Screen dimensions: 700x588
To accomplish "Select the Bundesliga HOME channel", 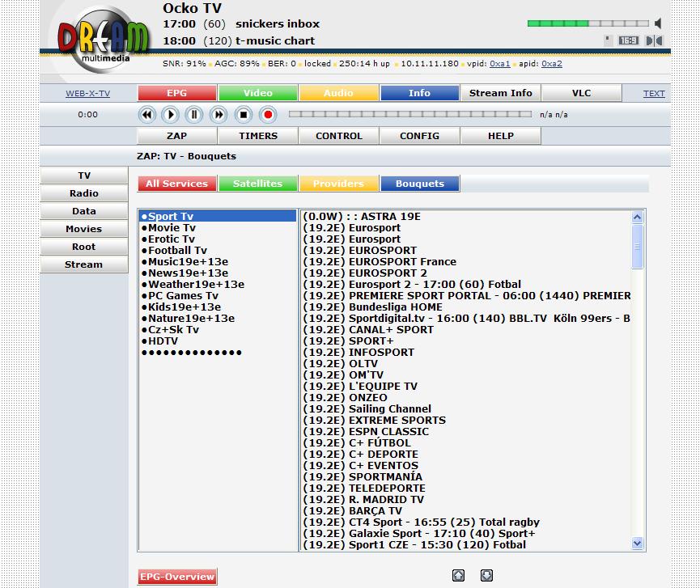I will click(x=466, y=307).
